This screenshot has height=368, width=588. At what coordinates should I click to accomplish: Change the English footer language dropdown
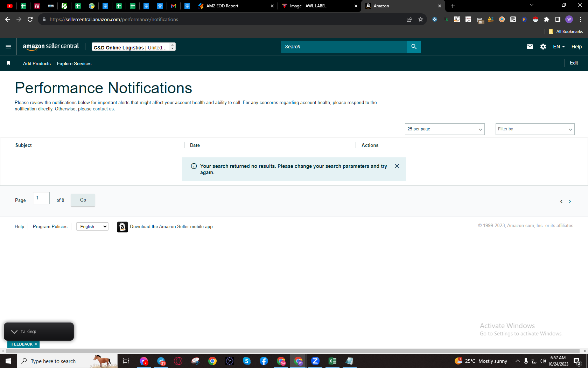[x=92, y=226]
